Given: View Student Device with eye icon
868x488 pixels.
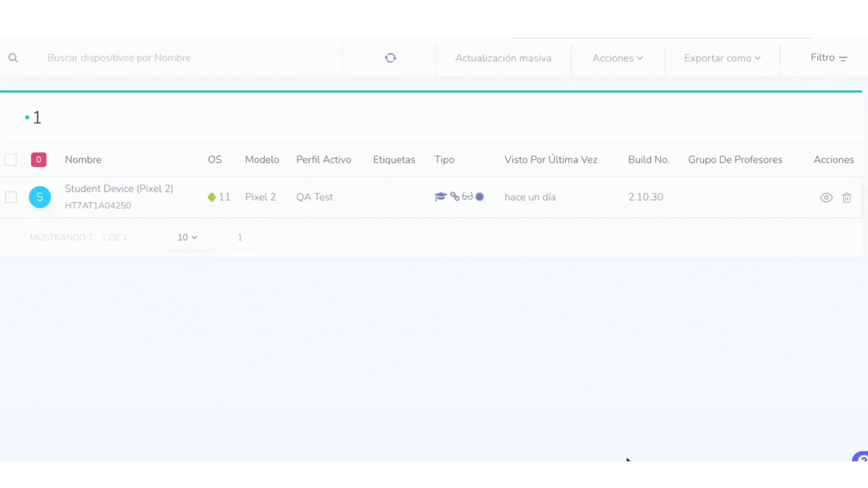Looking at the screenshot, I should [x=826, y=197].
